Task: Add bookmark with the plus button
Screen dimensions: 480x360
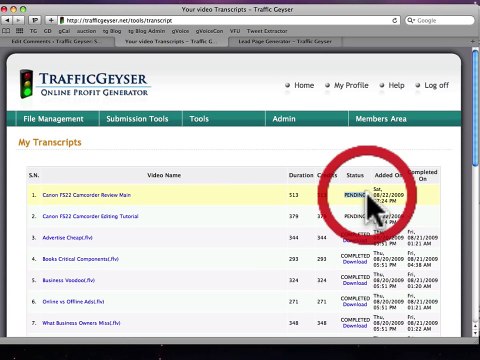Action: (x=51, y=20)
